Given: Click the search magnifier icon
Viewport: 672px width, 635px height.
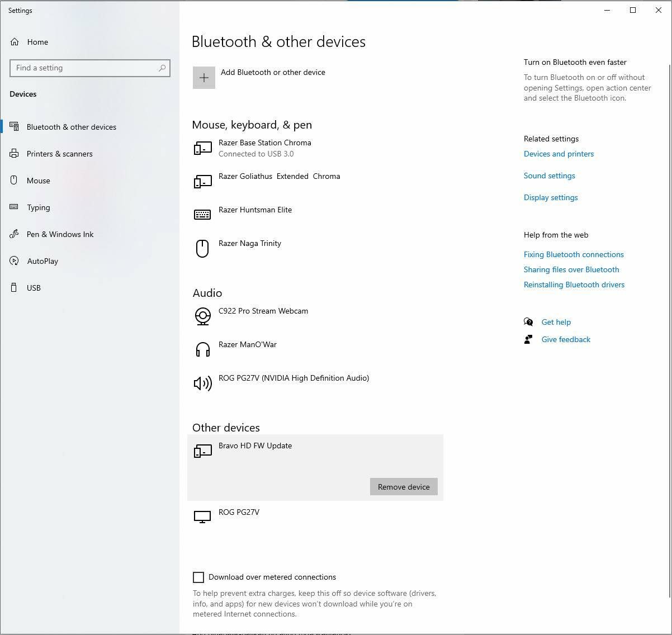Looking at the screenshot, I should coord(162,68).
